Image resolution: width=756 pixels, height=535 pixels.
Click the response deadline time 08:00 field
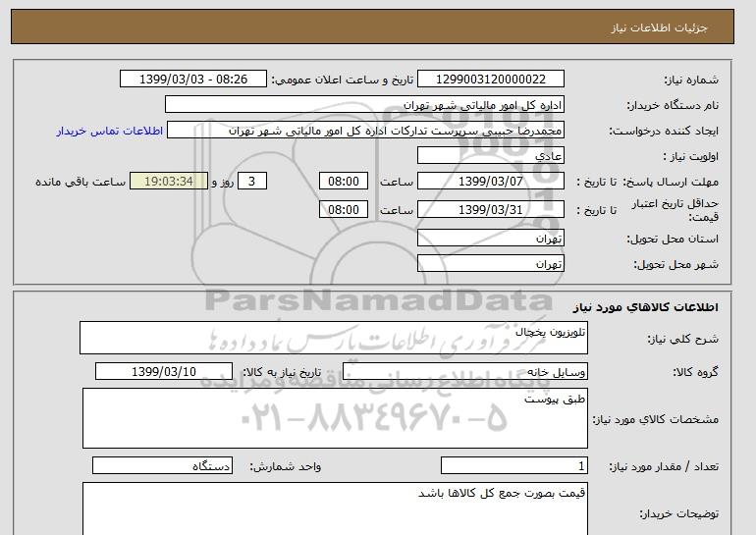tap(344, 182)
